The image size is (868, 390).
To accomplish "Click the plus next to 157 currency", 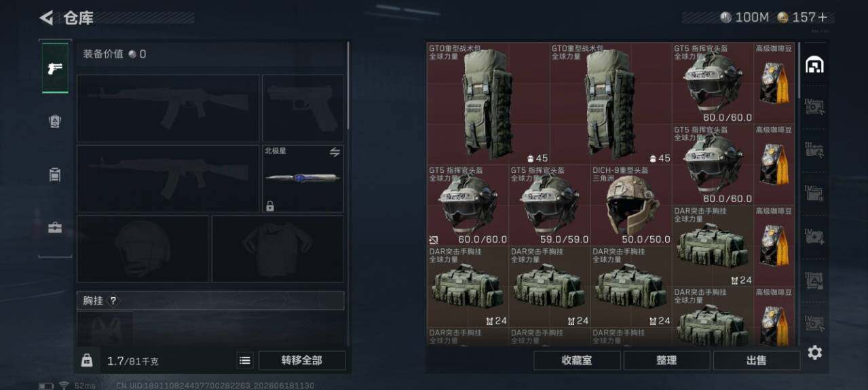I will tap(823, 18).
